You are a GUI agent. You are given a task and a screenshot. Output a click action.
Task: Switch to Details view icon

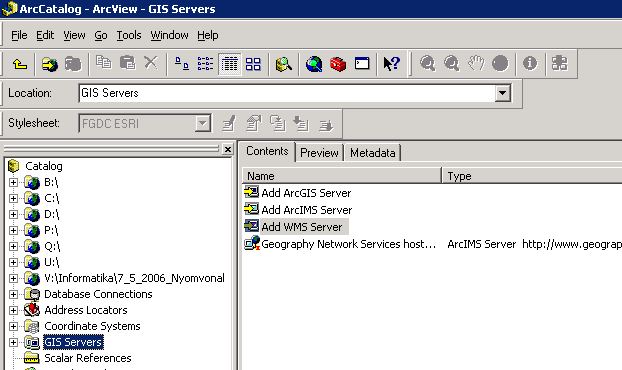(229, 63)
